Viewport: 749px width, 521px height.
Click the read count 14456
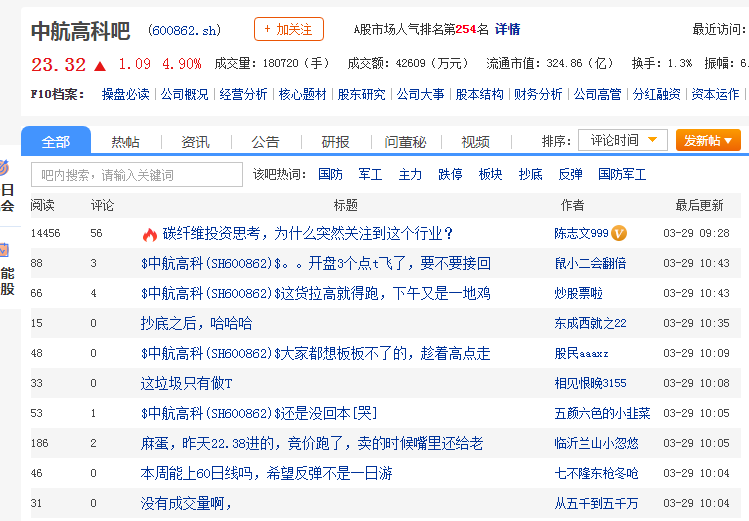point(45,233)
